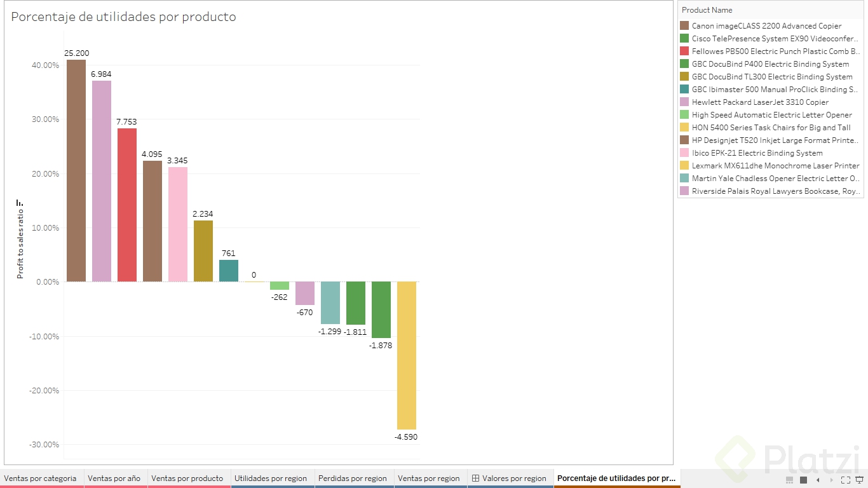868x488 pixels.
Task: Click the 10.00% axis tick label
Action: click(44, 227)
